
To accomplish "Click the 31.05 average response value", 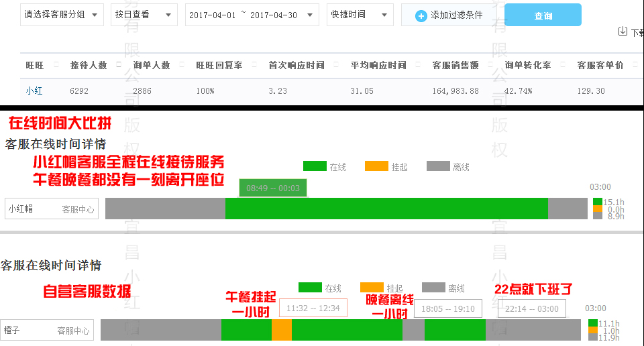I will [x=362, y=91].
